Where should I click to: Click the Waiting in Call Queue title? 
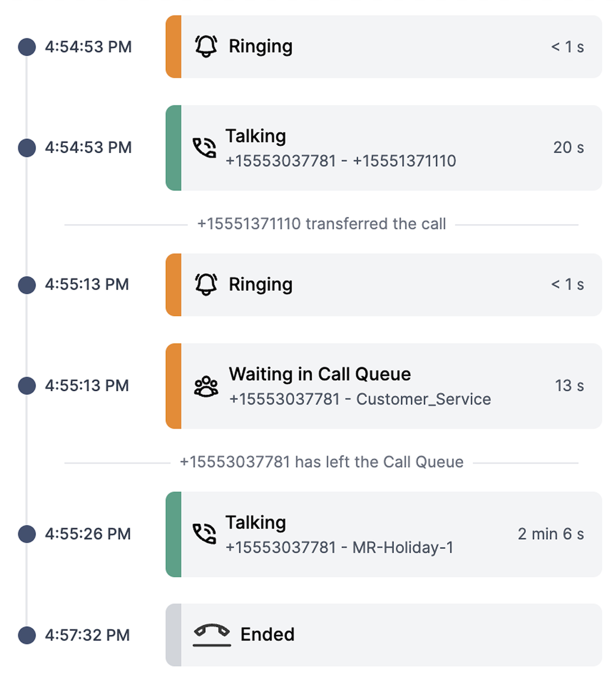coord(320,374)
